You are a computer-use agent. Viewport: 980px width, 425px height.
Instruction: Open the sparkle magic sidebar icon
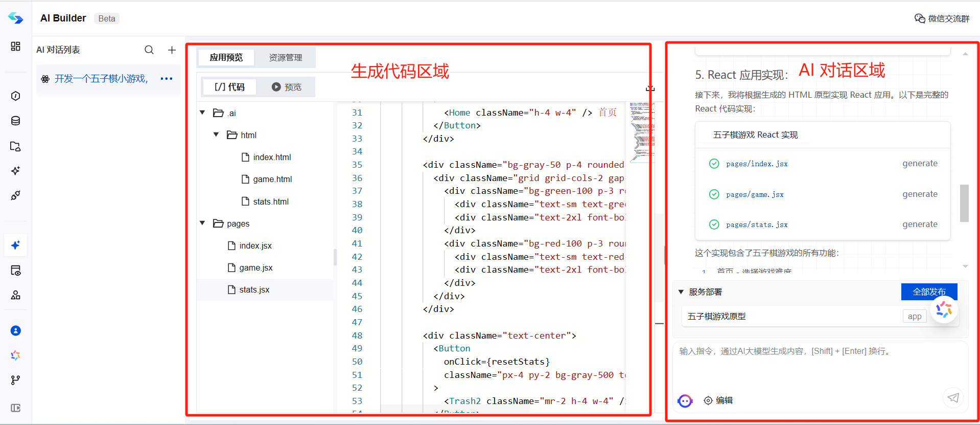pos(15,171)
